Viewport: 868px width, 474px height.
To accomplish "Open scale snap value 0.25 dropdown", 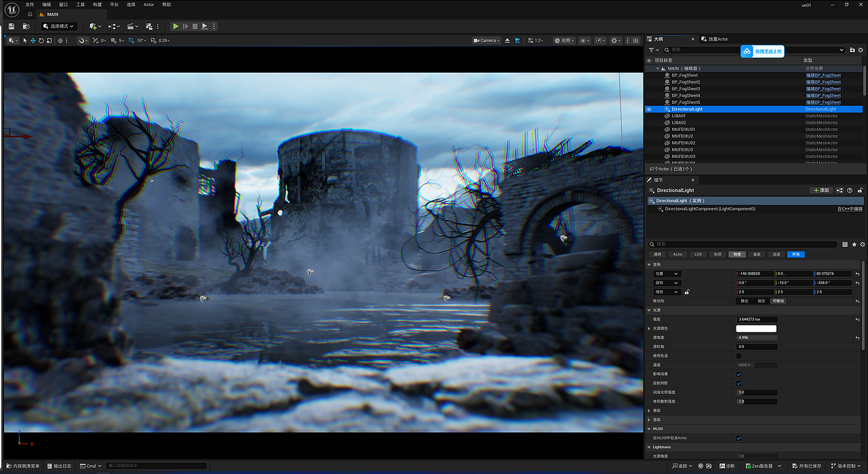I will [164, 41].
